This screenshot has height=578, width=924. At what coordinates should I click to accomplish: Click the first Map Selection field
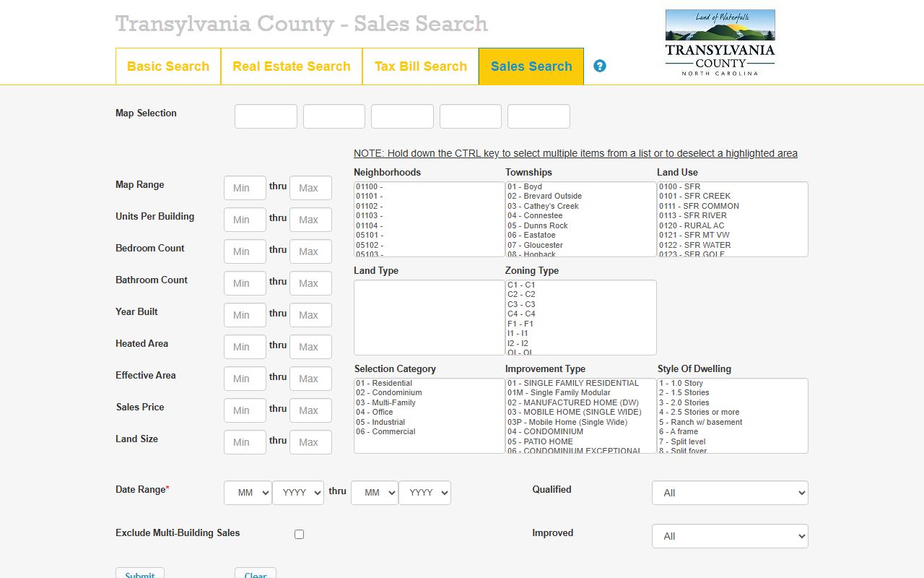point(266,116)
